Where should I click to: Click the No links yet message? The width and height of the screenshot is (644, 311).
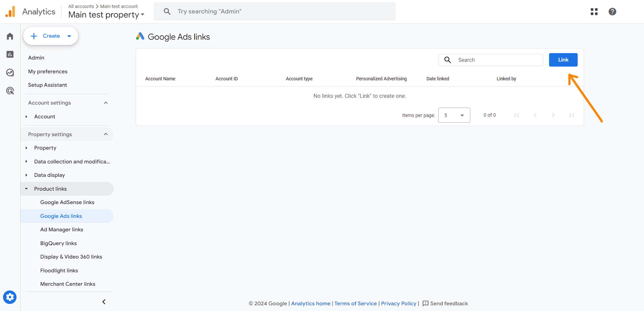tap(360, 96)
